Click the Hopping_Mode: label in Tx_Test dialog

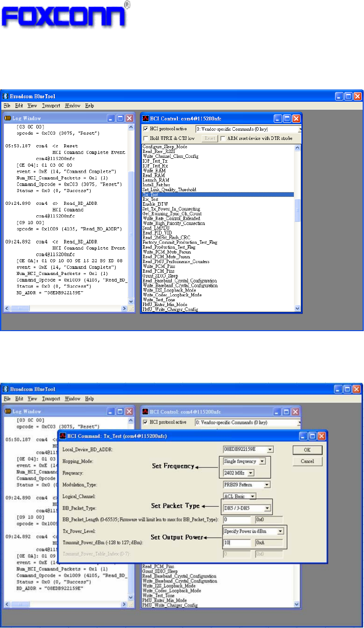[x=78, y=461]
